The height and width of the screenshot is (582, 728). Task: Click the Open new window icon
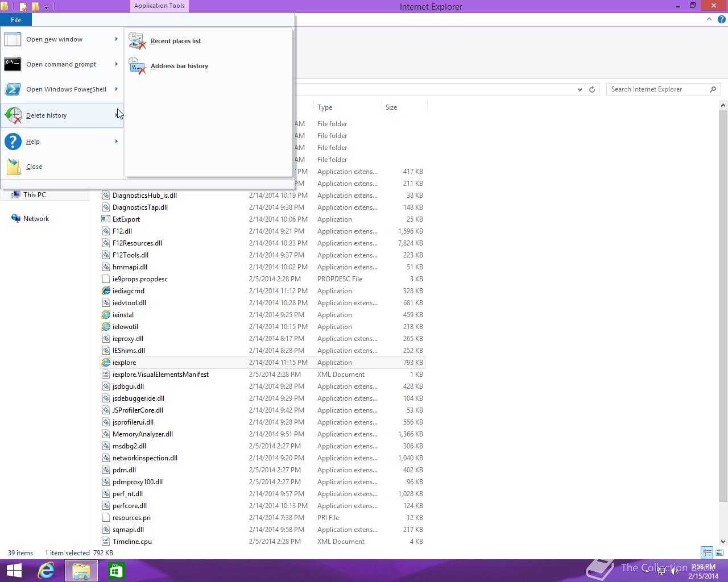point(13,39)
